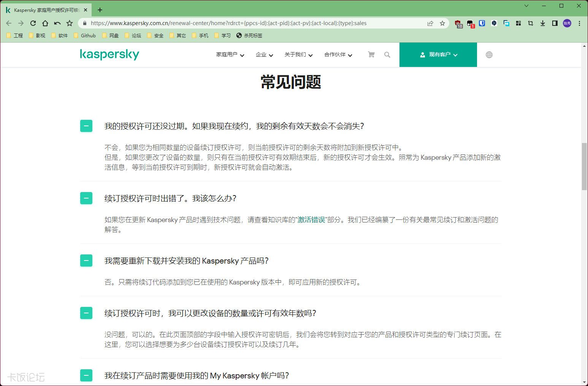Click the scrollbar down arrow

click(584, 382)
